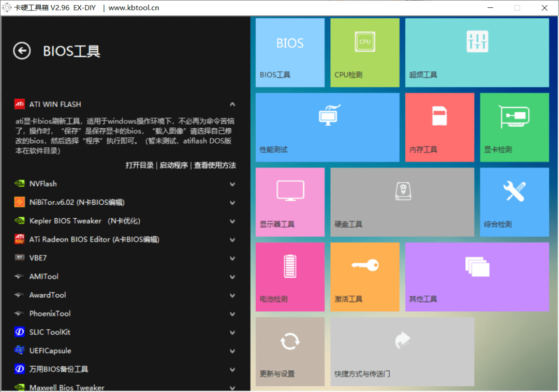
Task: Open the 硬盘工具 tile
Action: 402,202
